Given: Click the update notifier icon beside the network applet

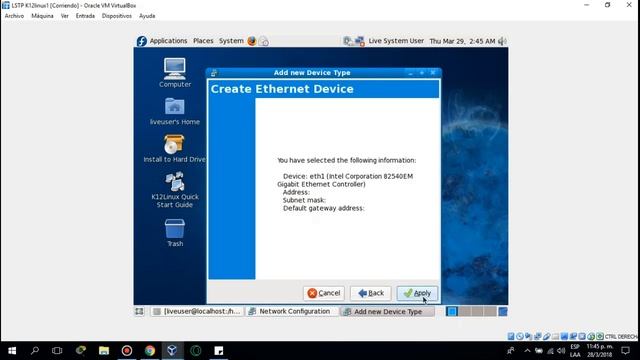Looking at the screenshot, I should click(x=348, y=41).
